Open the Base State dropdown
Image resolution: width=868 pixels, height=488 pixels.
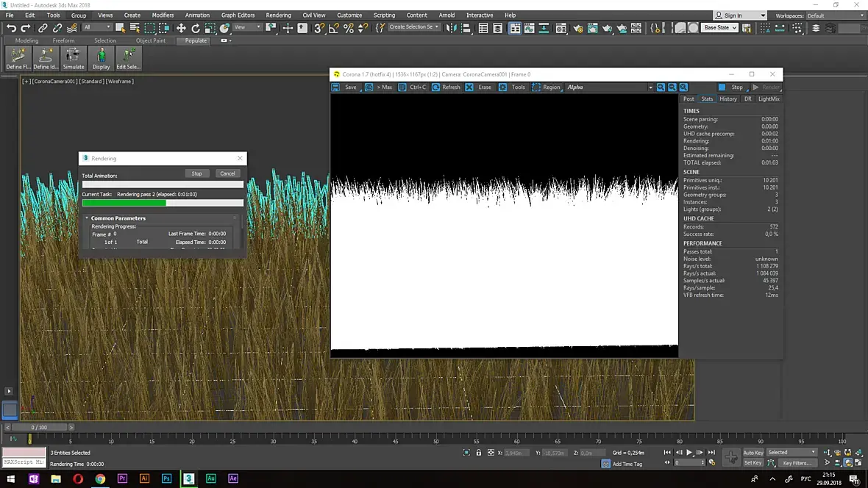(x=719, y=28)
